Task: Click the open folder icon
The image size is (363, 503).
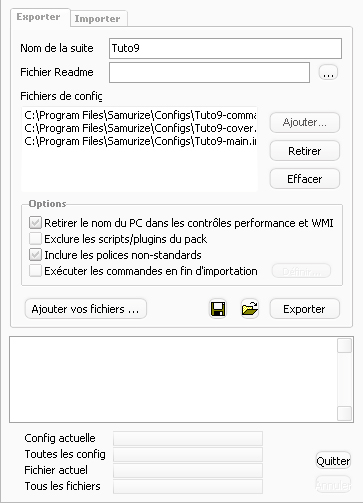Action: click(250, 309)
